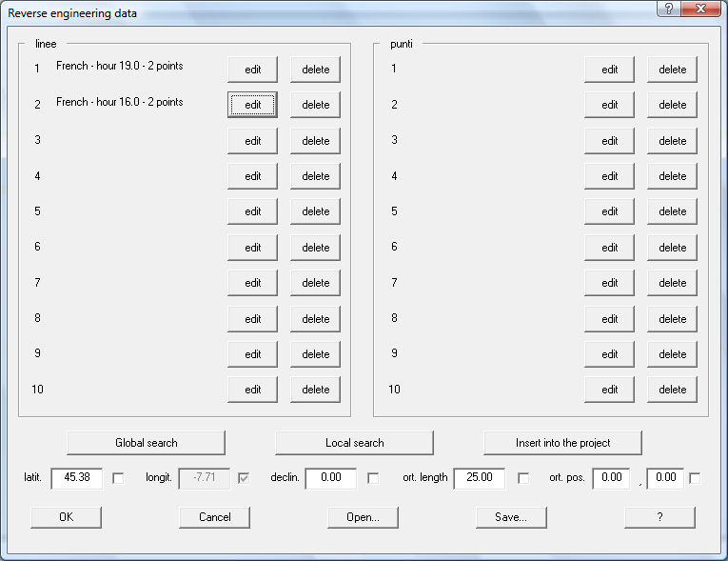The image size is (728, 561).
Task: Click the latit. field showing 45.38
Action: (77, 478)
